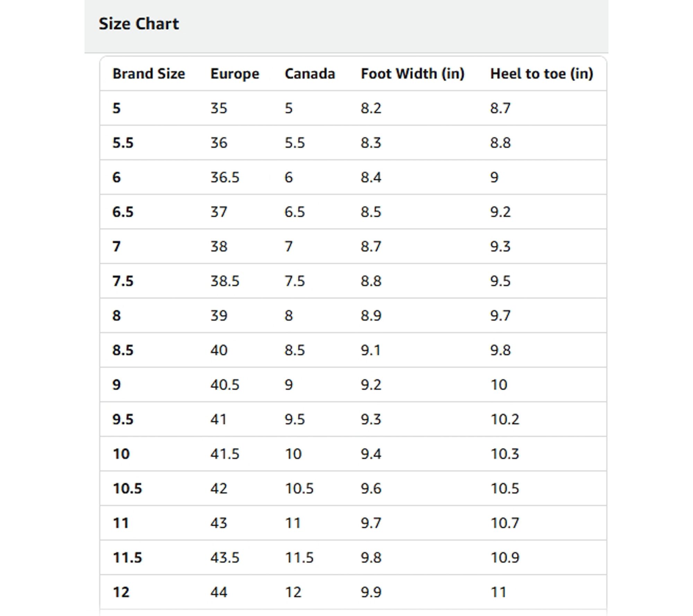Click Europe size 38 cell

[219, 247]
